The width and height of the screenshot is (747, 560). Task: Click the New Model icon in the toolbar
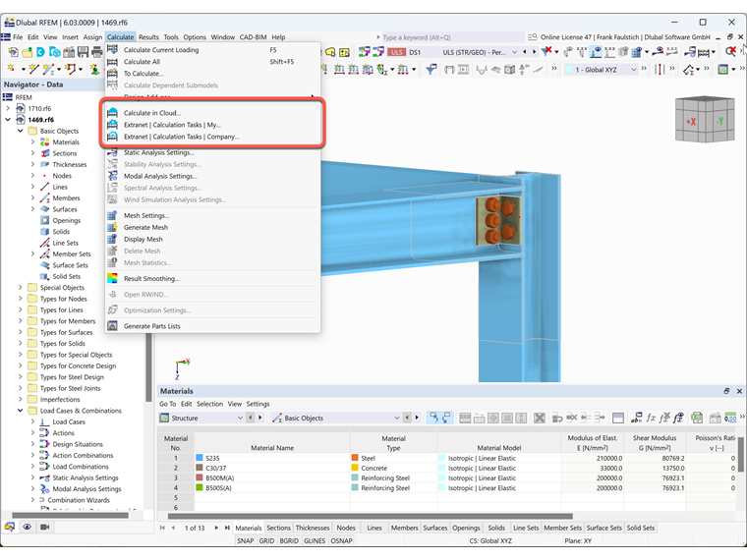point(14,52)
